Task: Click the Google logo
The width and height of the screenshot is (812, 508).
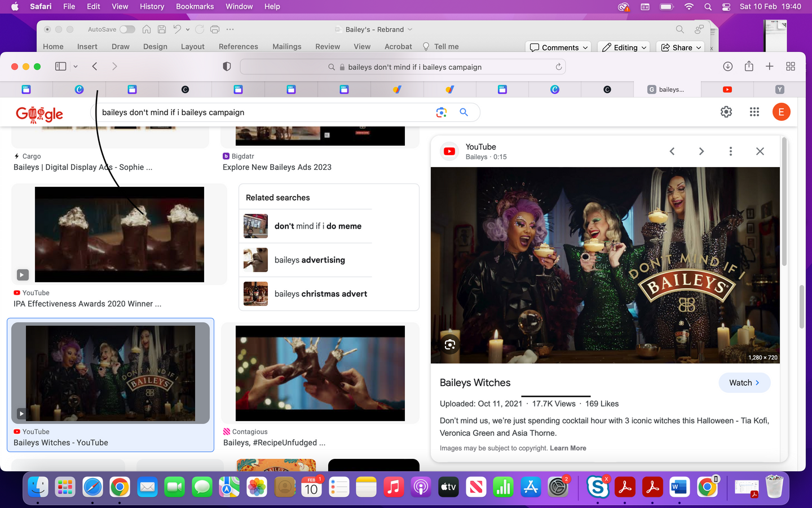Action: pyautogui.click(x=39, y=114)
